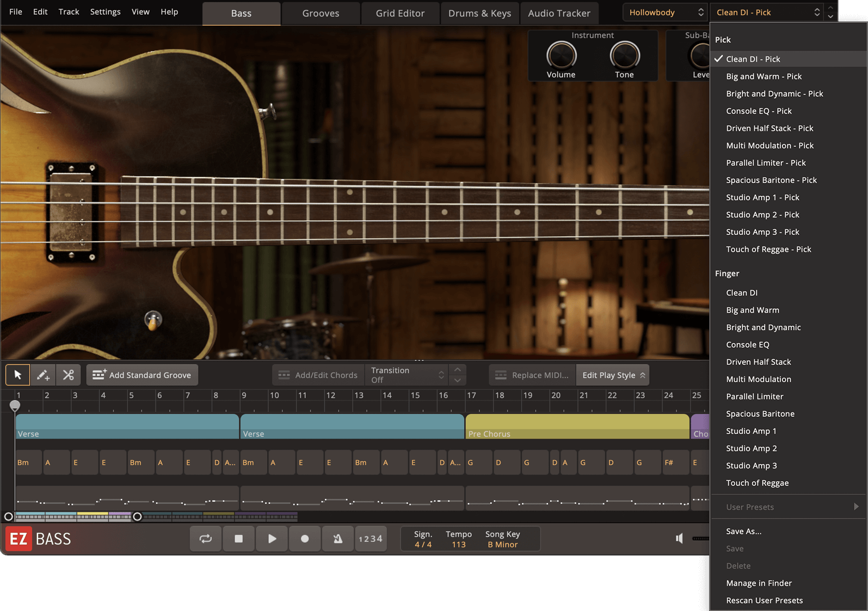Select Finger Studio Amp 3 preset
The image size is (868, 611).
tap(788, 466)
